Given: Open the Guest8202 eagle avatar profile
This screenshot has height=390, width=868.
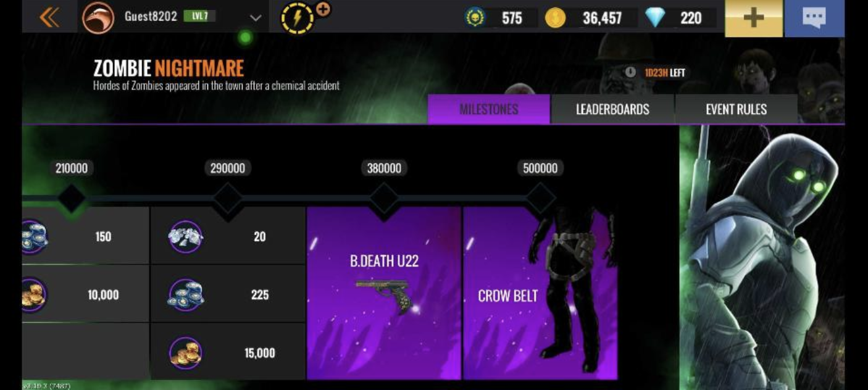Looking at the screenshot, I should click(x=98, y=17).
